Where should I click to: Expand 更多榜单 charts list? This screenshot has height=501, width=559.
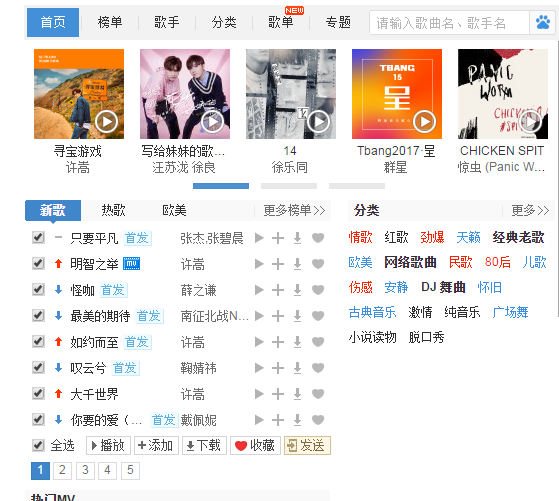pos(294,210)
